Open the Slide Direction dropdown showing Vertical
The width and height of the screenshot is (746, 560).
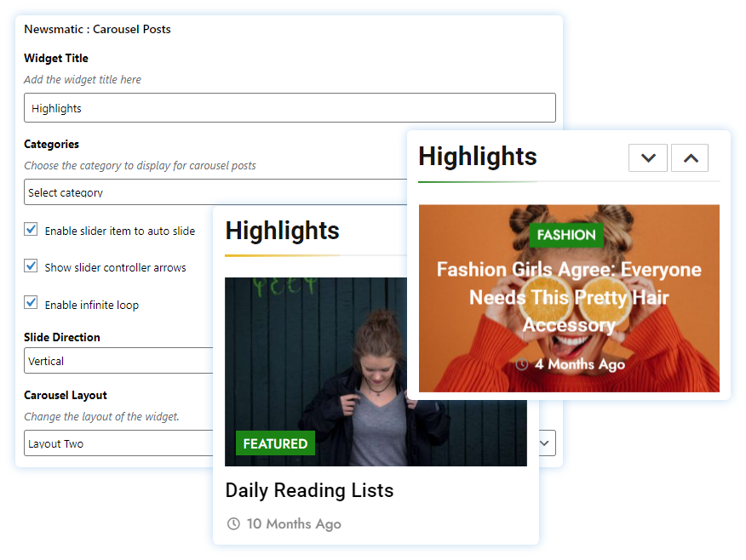click(118, 361)
